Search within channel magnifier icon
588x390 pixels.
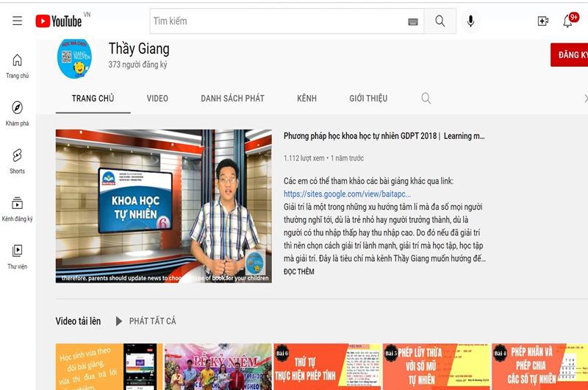tap(426, 98)
